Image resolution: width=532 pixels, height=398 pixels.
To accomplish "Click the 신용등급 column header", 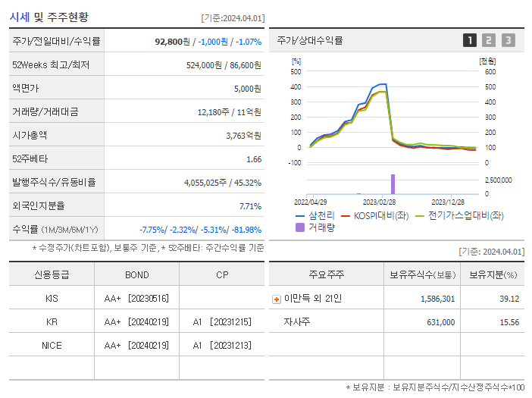I will pos(52,274).
